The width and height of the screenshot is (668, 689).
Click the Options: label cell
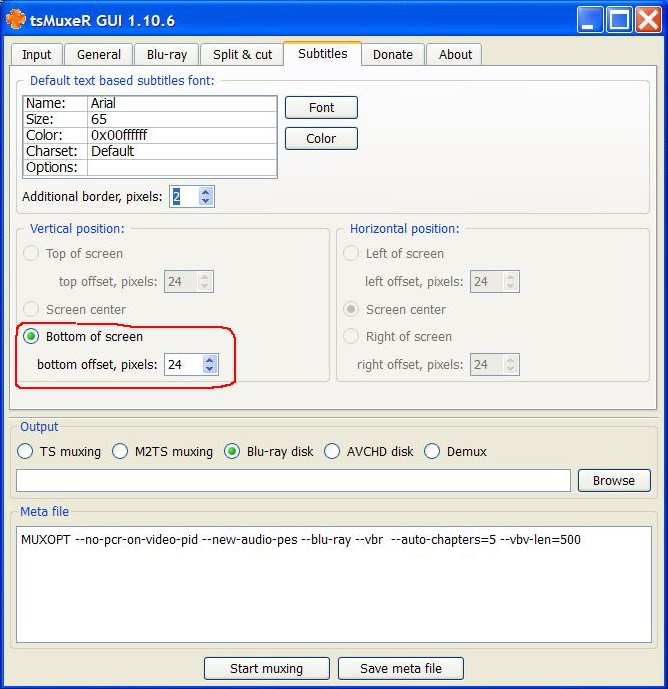pyautogui.click(x=55, y=167)
